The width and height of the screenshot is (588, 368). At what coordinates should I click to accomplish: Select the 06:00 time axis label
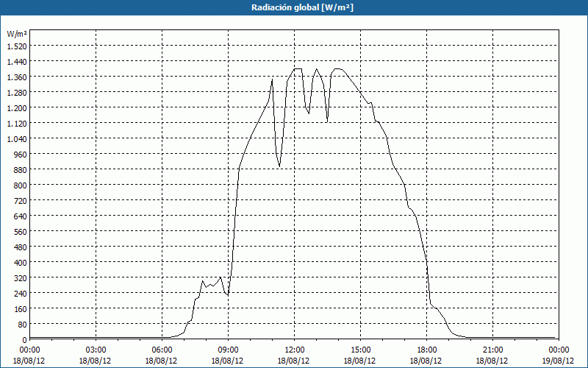click(x=162, y=350)
